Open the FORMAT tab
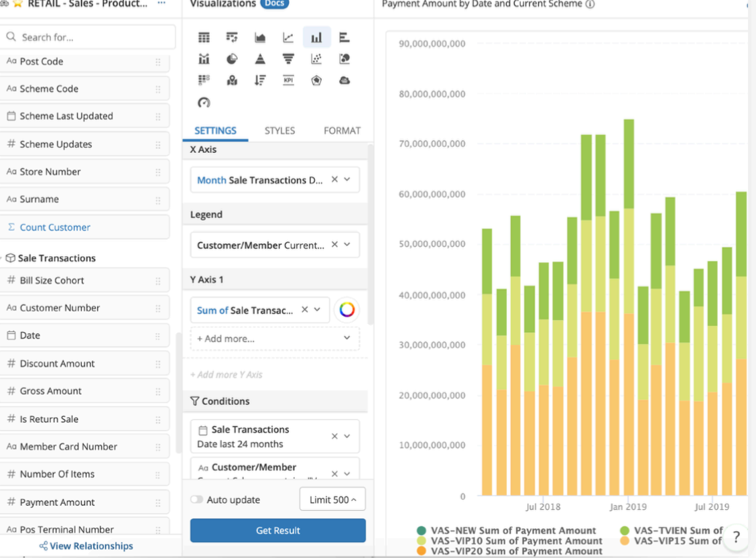 tap(342, 131)
